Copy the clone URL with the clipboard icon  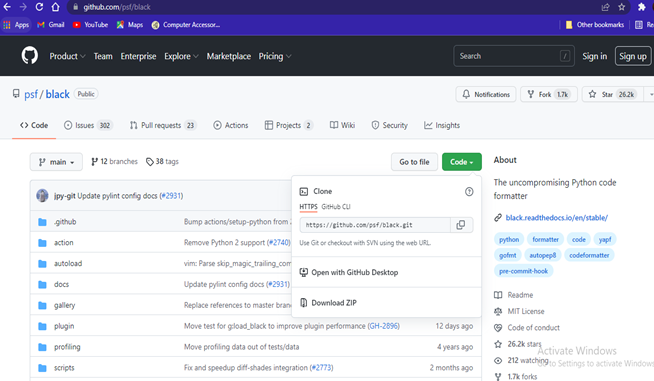(461, 225)
